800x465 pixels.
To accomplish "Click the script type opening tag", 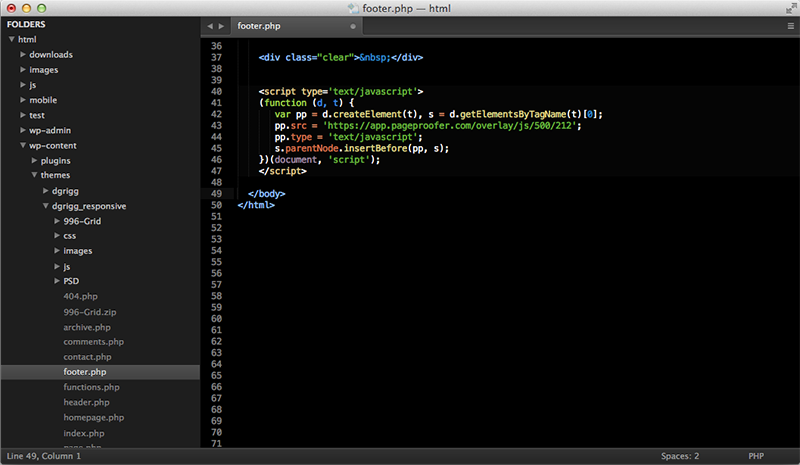I will (341, 91).
